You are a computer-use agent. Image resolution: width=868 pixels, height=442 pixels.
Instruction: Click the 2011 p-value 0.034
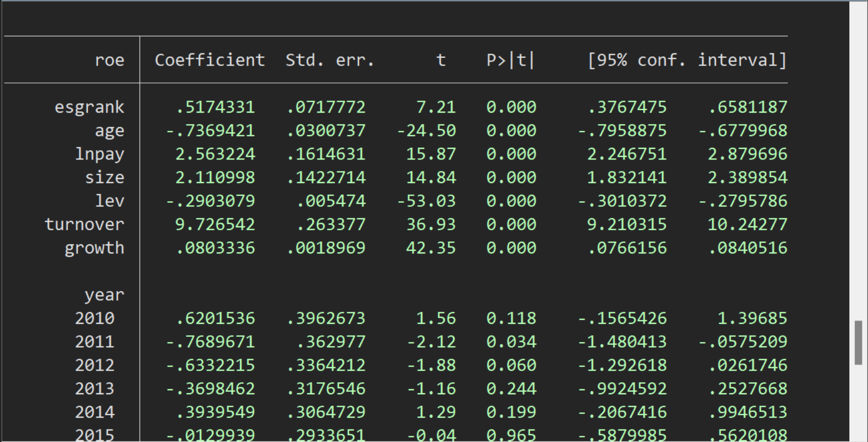(x=511, y=342)
